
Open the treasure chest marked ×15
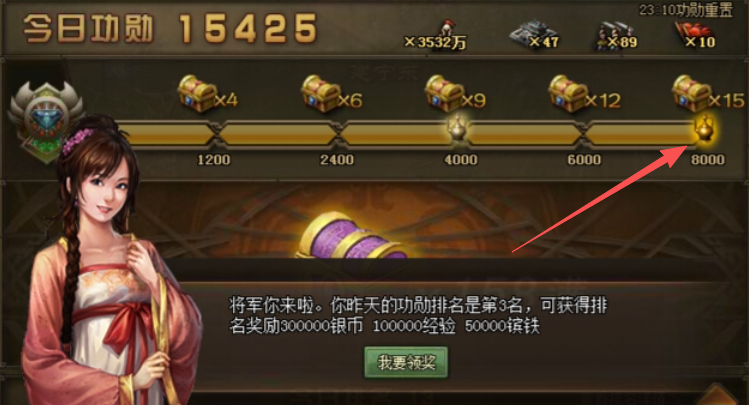tap(691, 94)
